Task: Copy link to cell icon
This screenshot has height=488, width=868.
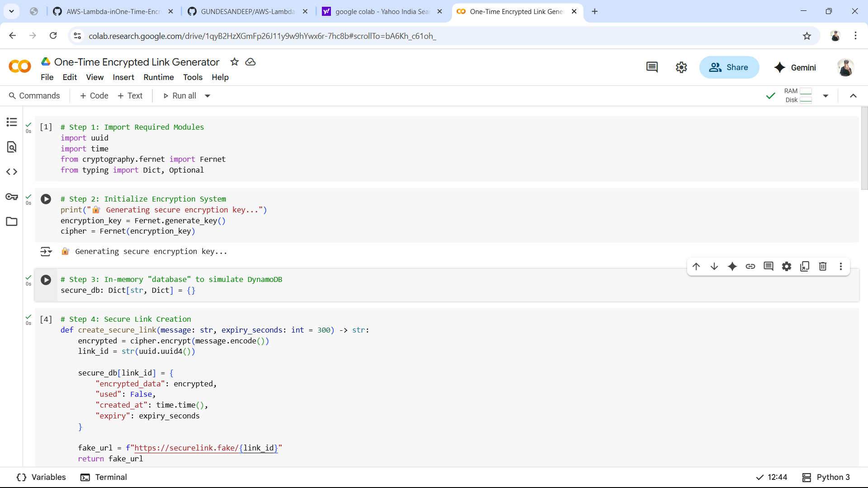Action: click(750, 267)
